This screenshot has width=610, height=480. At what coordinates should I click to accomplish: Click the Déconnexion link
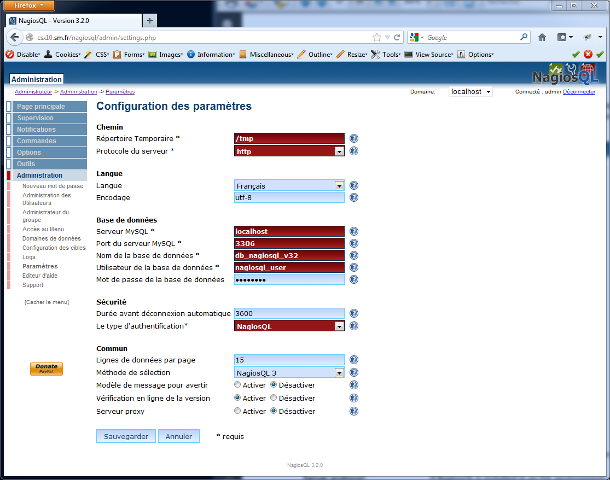coord(578,92)
